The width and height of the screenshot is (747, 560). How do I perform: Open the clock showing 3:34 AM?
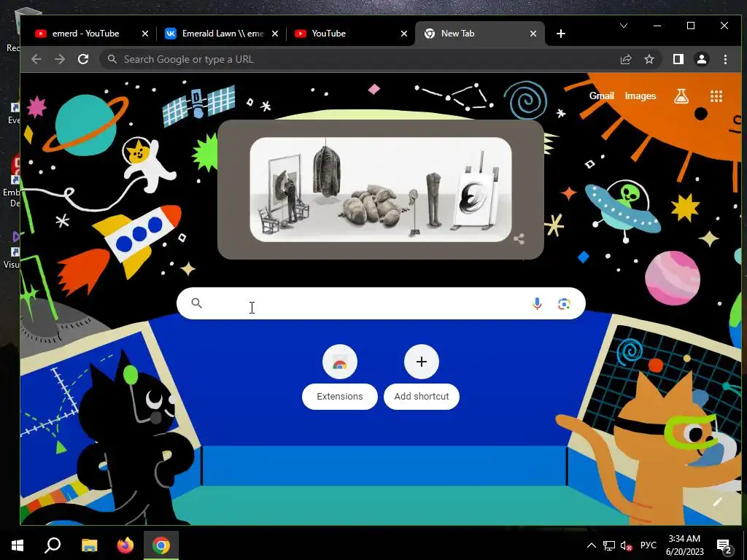684,545
